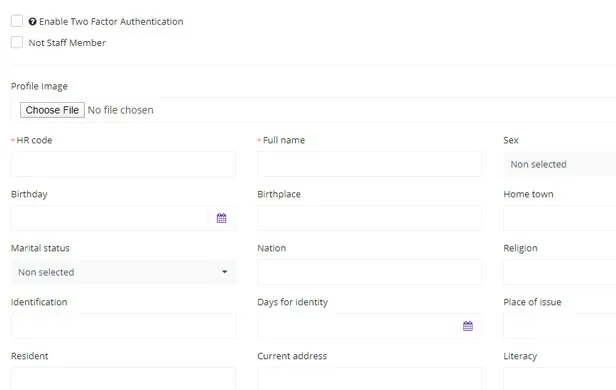The width and height of the screenshot is (616, 390).
Task: Open the Birthday calendar picker icon
Action: pos(222,218)
